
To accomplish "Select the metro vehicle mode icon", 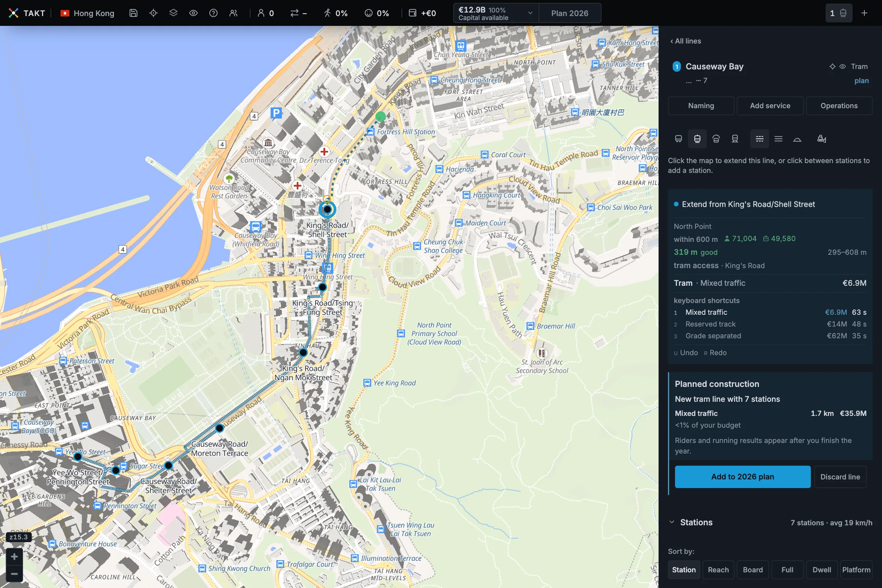I will pos(716,139).
